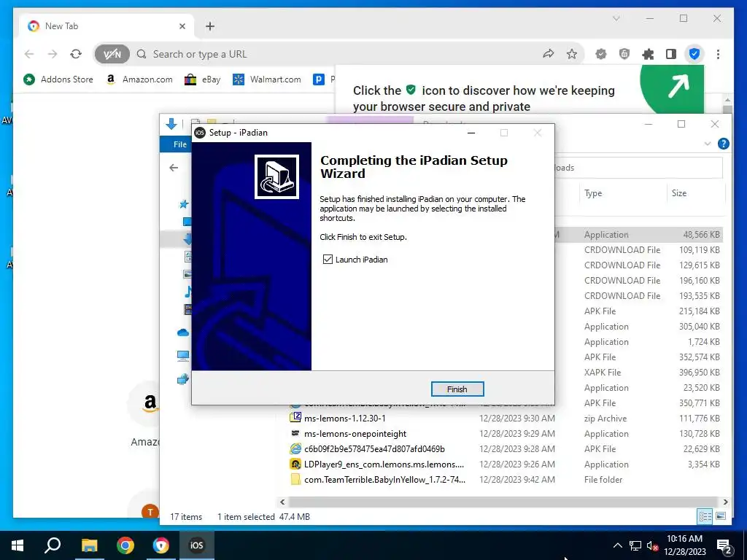Screen dimensions: 747x560
Task: Click the zip archive icon for ms-lemons-1.12.30-1
Action: 295,418
